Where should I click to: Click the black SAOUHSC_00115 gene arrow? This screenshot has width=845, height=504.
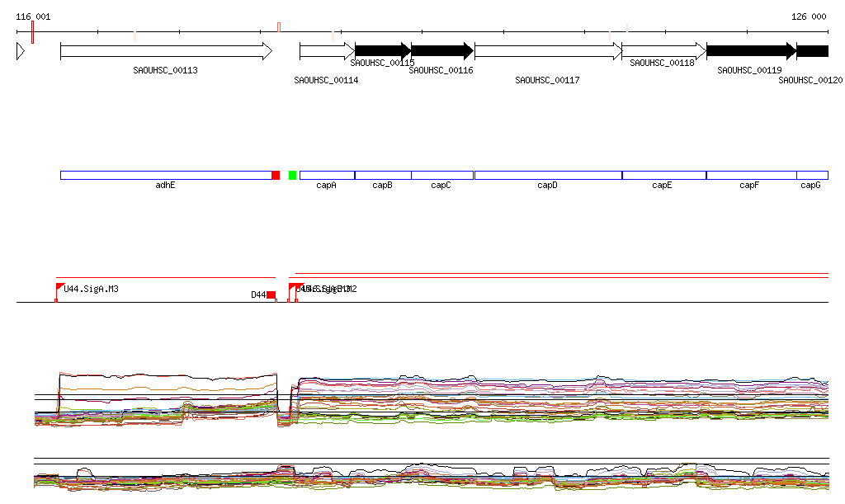pos(382,51)
